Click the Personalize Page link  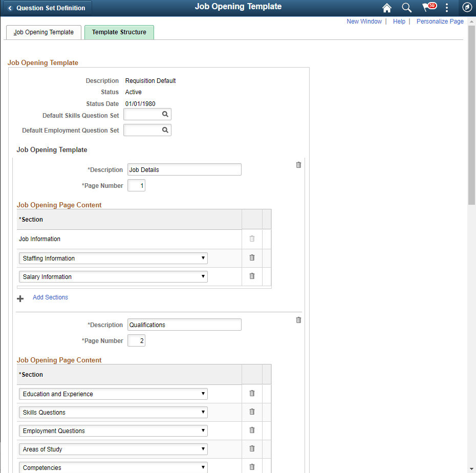(440, 21)
